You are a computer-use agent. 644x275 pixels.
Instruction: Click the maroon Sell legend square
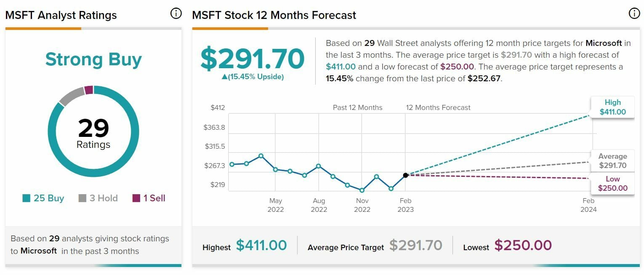pos(136,198)
